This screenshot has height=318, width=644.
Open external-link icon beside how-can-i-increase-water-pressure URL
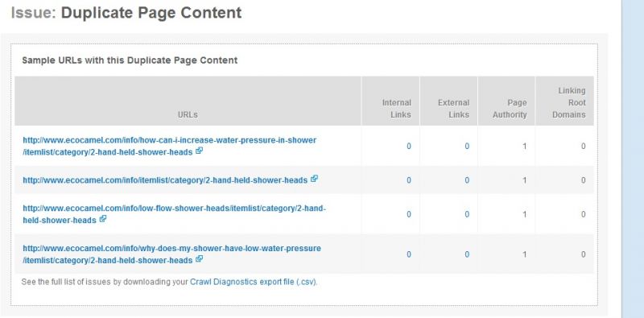point(199,151)
